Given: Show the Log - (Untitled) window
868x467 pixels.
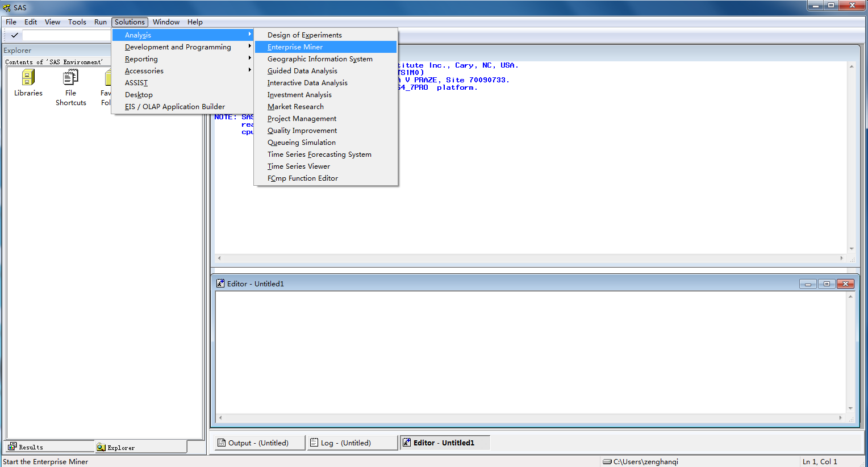Looking at the screenshot, I should (352, 443).
